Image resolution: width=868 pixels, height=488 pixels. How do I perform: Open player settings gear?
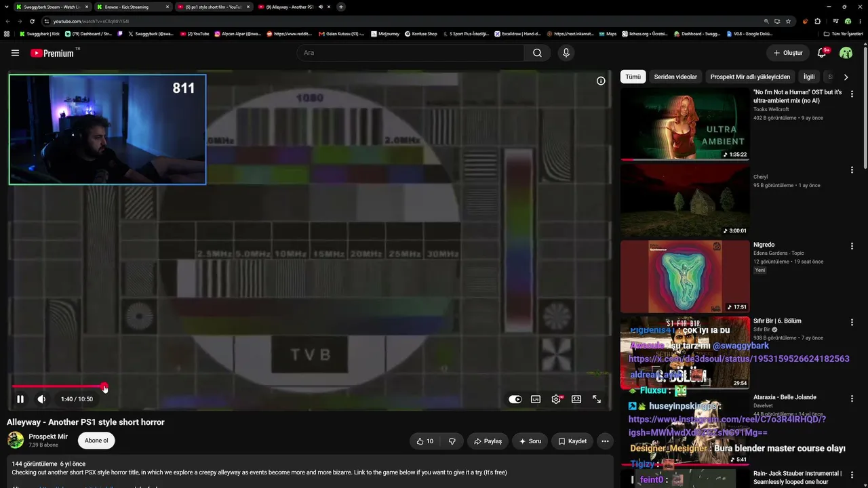556,399
